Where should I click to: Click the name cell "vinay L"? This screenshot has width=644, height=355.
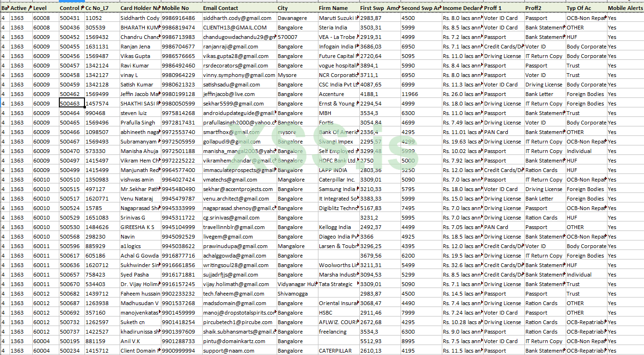[140, 75]
